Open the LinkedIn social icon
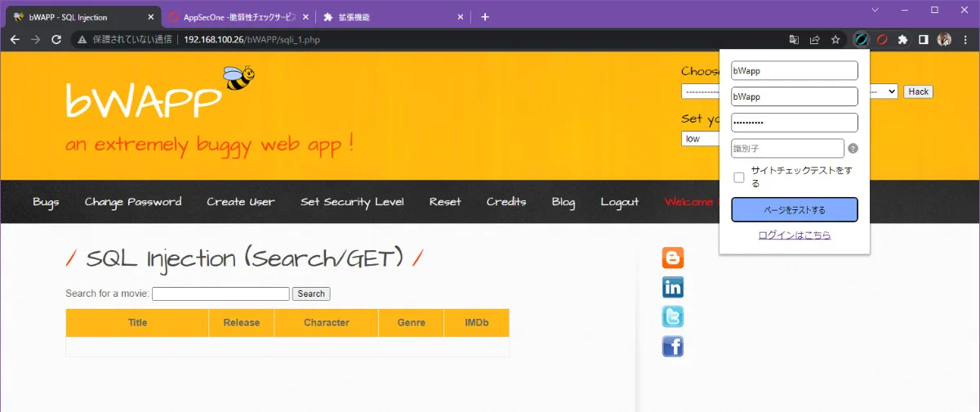The width and height of the screenshot is (980, 412). point(673,287)
